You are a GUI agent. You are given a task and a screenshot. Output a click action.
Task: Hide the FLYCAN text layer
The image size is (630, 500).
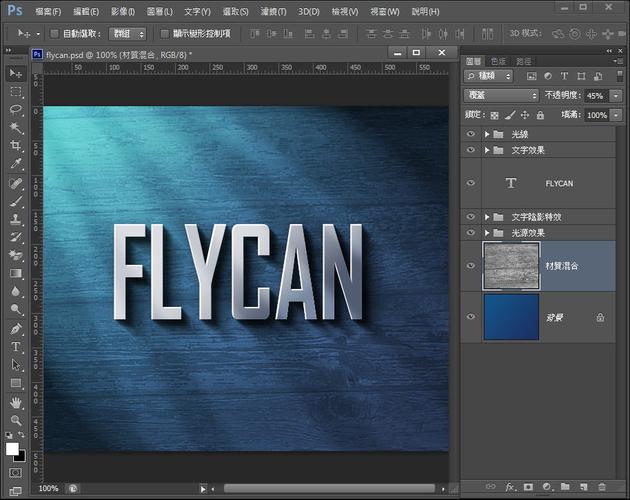click(x=471, y=183)
